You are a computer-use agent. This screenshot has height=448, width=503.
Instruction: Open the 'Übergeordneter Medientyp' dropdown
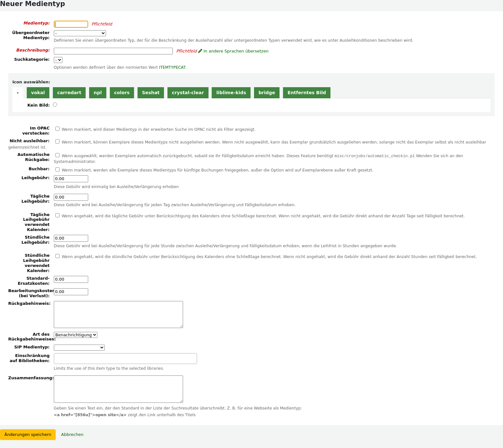tap(80, 33)
